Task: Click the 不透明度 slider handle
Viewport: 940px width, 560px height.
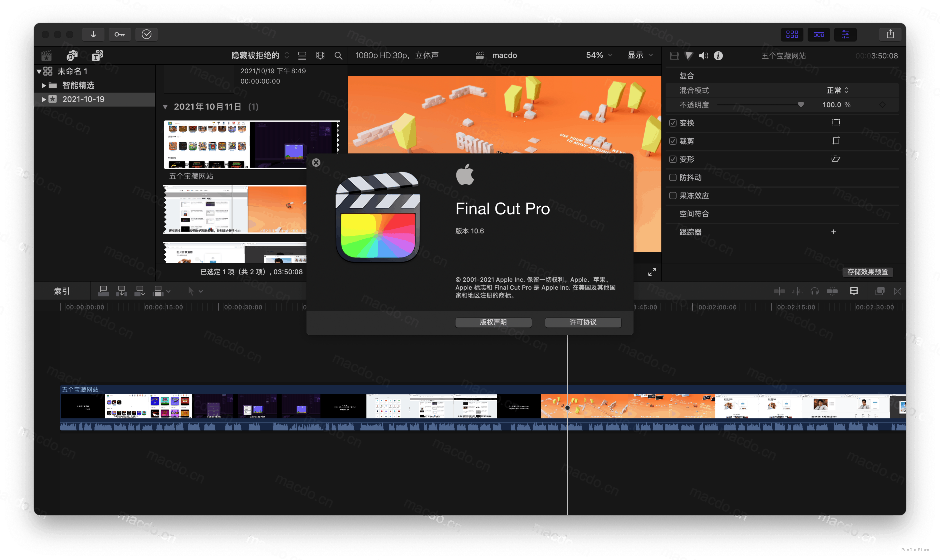Action: point(801,105)
